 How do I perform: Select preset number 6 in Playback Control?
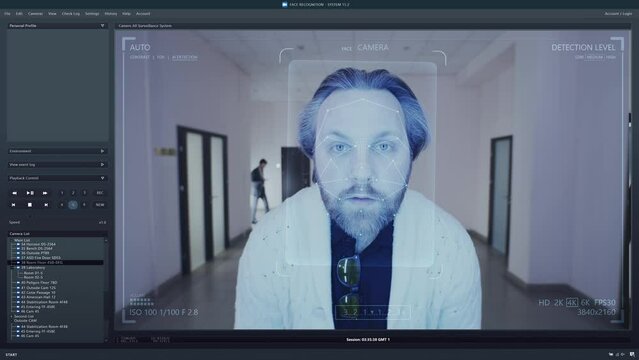pos(84,205)
